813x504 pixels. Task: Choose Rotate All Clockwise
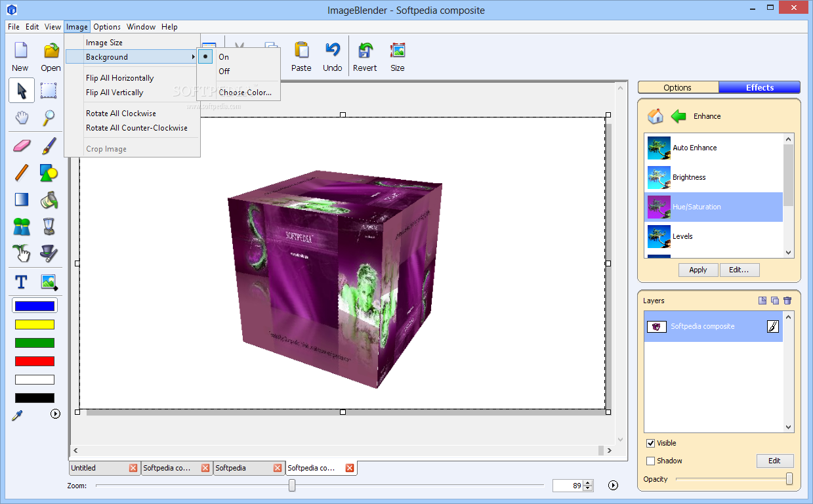coord(131,114)
